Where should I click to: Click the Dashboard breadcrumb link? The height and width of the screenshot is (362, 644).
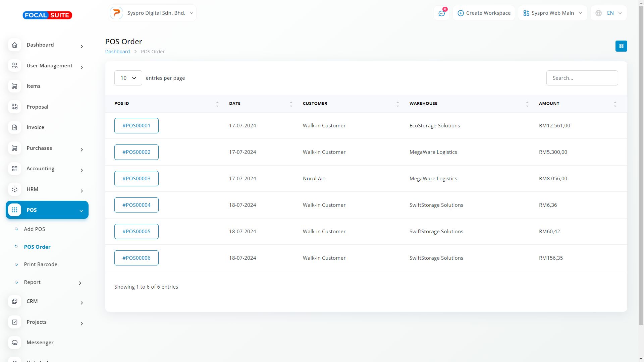[x=117, y=52]
